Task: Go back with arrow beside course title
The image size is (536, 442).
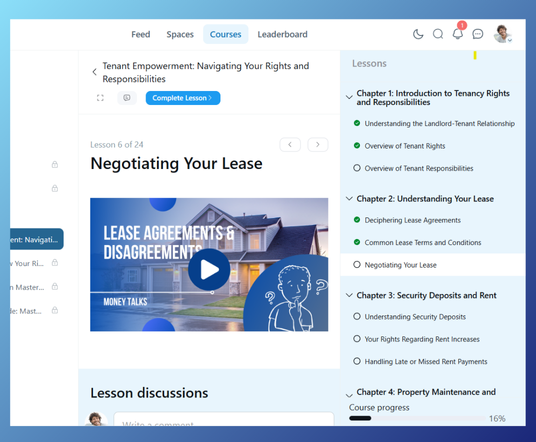Action: point(94,72)
